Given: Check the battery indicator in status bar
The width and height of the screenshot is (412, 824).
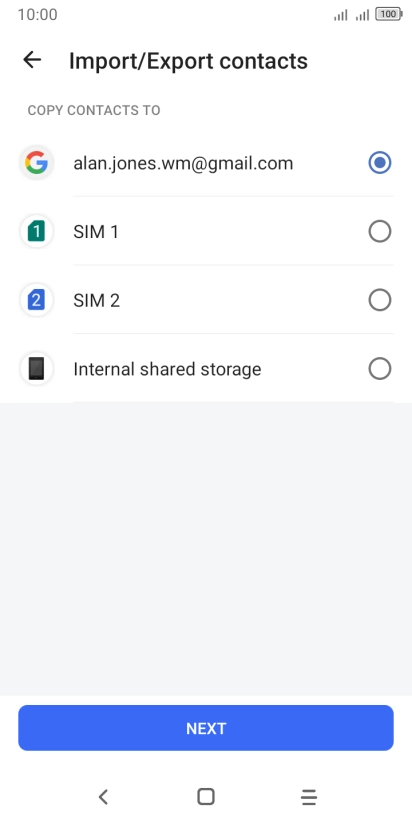Looking at the screenshot, I should tap(389, 15).
